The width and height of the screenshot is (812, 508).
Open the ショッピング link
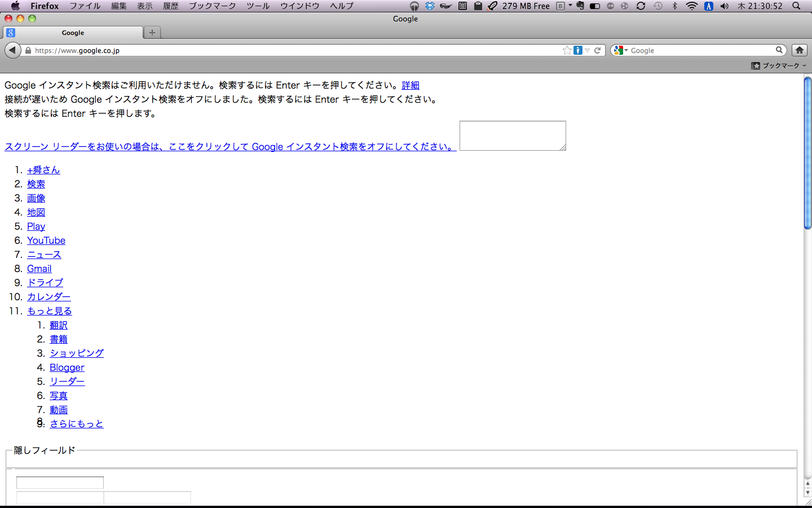[x=77, y=353]
